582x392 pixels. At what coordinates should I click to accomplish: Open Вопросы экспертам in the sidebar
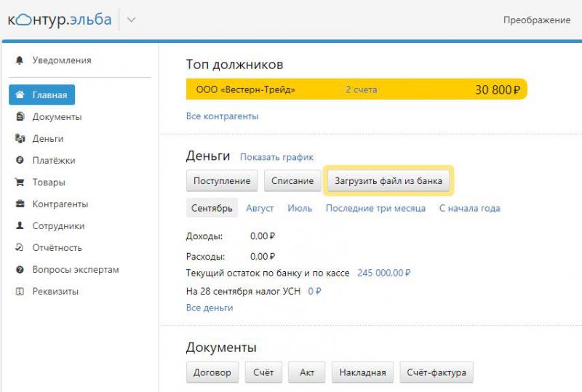click(x=75, y=270)
